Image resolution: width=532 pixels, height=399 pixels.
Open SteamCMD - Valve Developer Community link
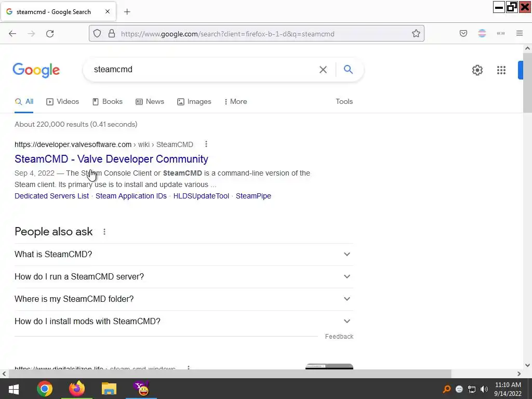point(111,159)
